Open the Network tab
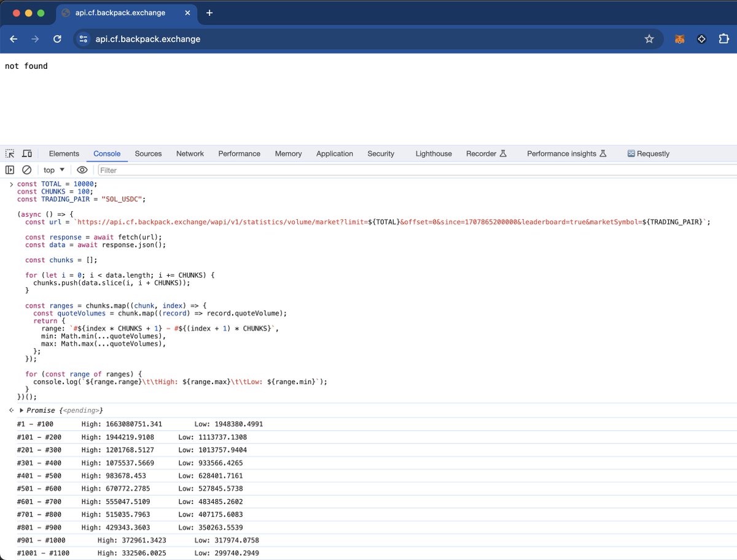The image size is (737, 560). [x=190, y=154]
